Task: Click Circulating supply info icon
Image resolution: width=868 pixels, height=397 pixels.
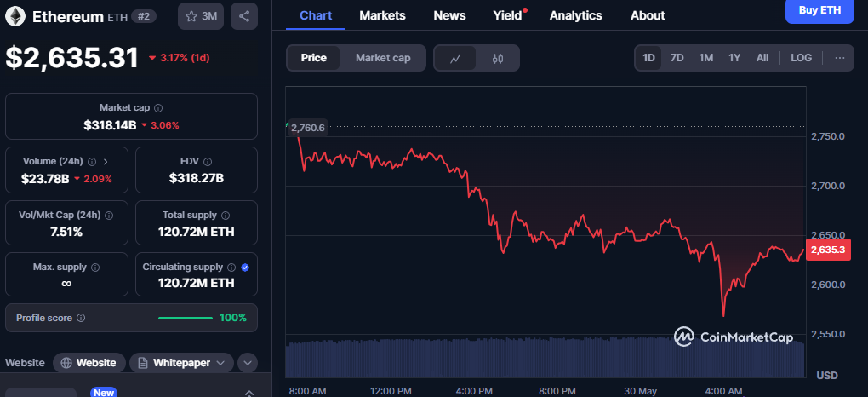Action: tap(232, 268)
